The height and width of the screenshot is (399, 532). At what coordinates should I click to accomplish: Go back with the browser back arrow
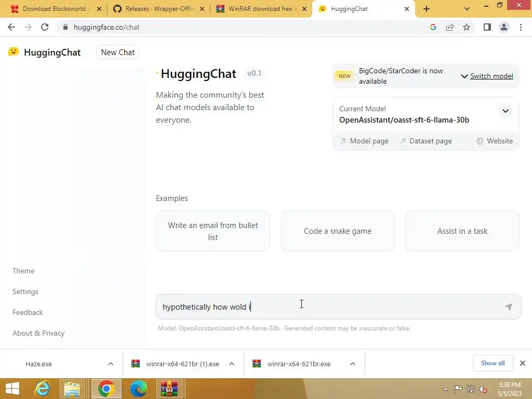point(11,27)
